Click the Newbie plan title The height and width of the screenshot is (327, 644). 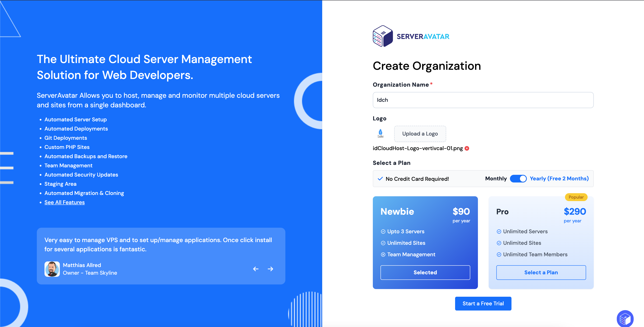click(x=397, y=212)
